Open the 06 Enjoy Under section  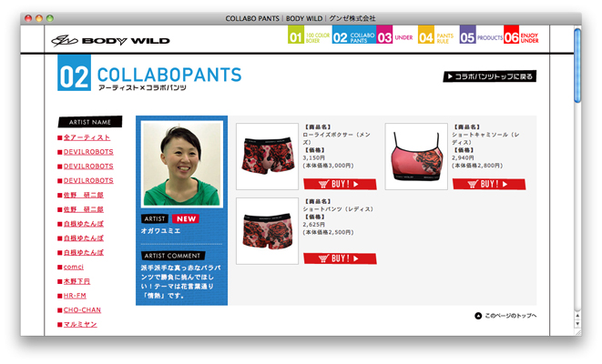pyautogui.click(x=521, y=37)
